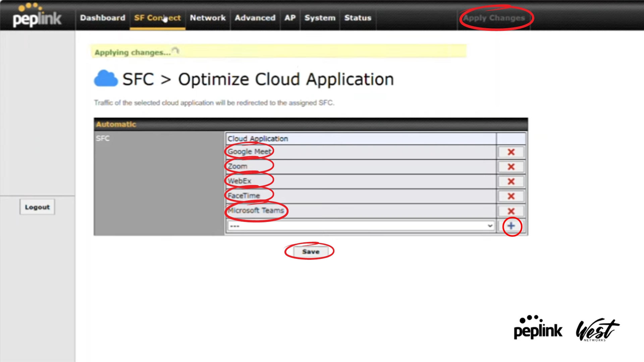This screenshot has width=644, height=362.
Task: Click the blue cloud SFC icon
Action: click(106, 79)
